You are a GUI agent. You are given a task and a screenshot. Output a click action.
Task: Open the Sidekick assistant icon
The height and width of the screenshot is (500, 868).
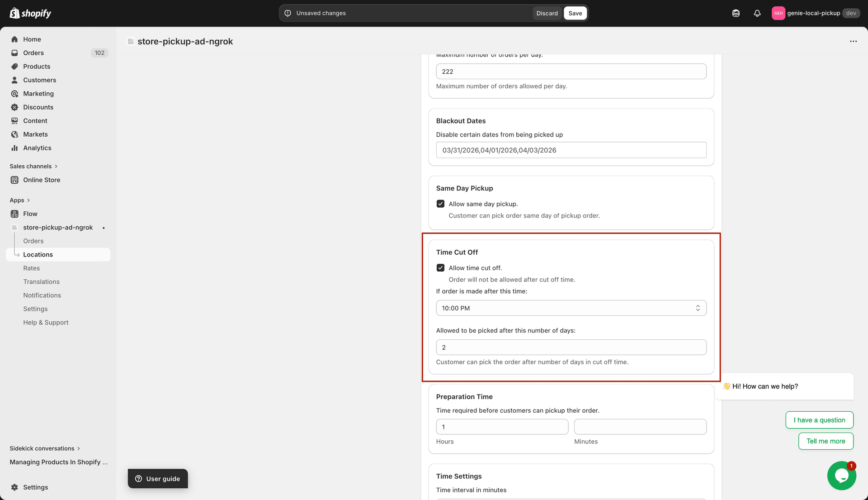coord(736,13)
